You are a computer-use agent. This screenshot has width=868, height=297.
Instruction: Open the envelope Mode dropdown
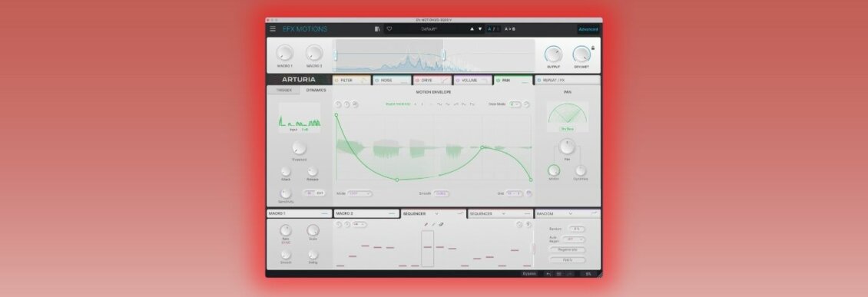pos(359,193)
